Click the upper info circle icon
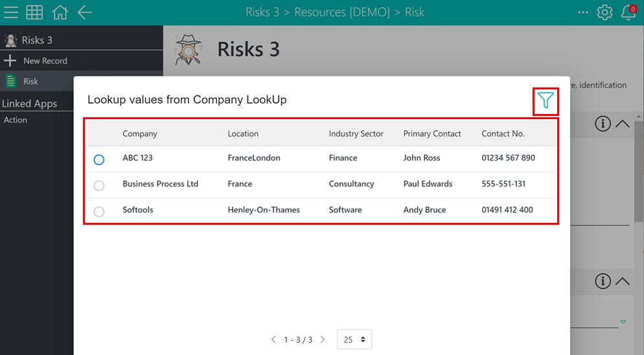The width and height of the screenshot is (644, 355). pyautogui.click(x=603, y=123)
